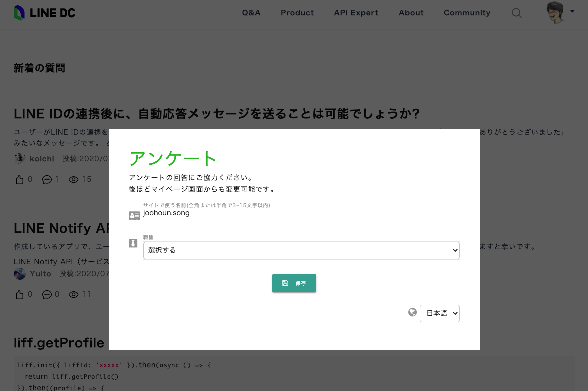Click the like icon on koichi's post

(x=20, y=180)
